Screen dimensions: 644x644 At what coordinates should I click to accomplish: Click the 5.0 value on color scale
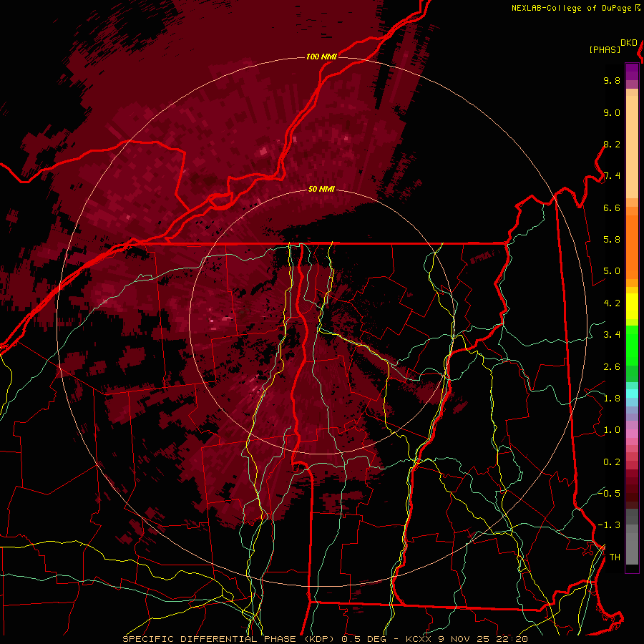point(612,271)
